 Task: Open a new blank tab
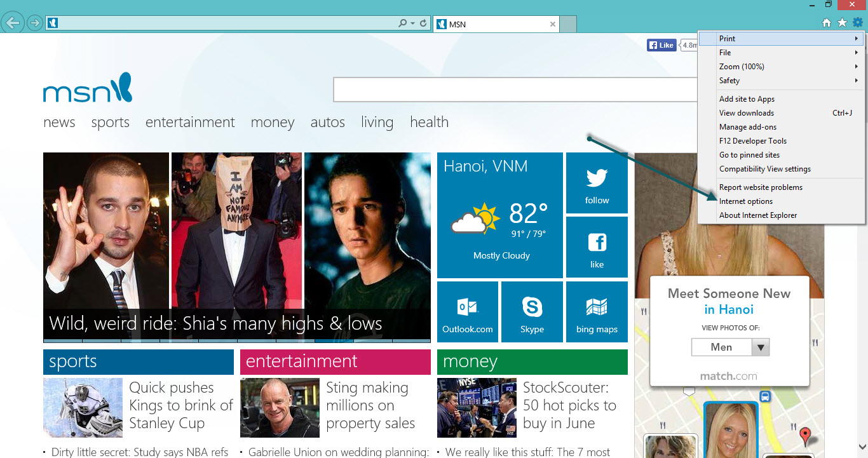(569, 24)
